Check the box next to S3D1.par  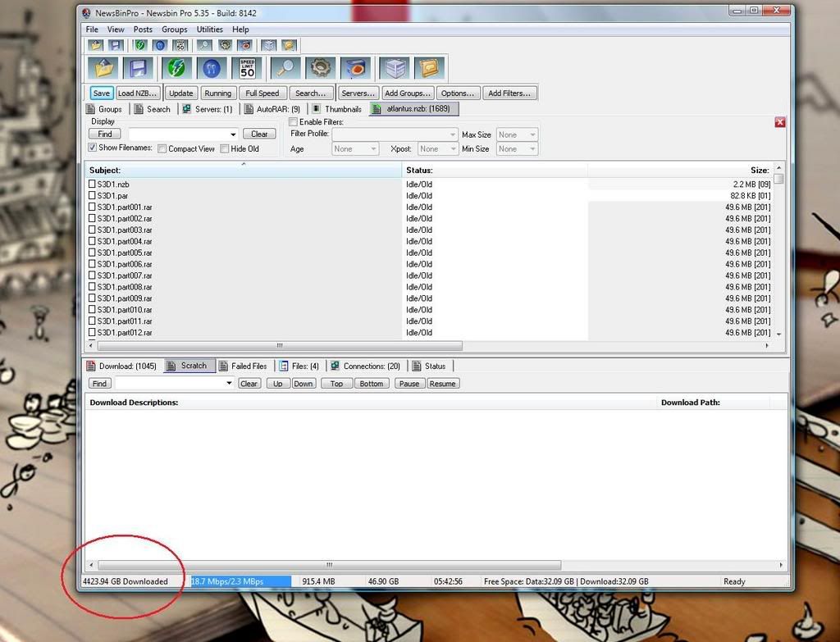(x=92, y=195)
